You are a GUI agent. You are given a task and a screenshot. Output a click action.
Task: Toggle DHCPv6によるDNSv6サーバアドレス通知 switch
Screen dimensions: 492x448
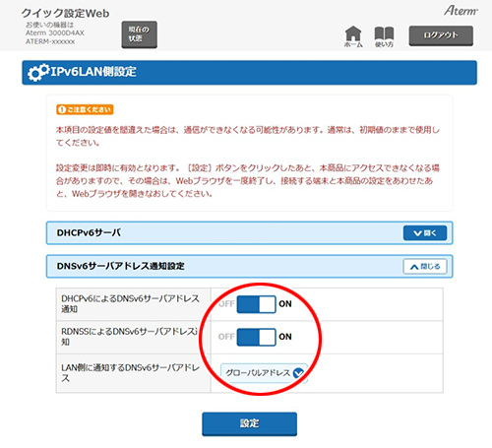pyautogui.click(x=256, y=304)
